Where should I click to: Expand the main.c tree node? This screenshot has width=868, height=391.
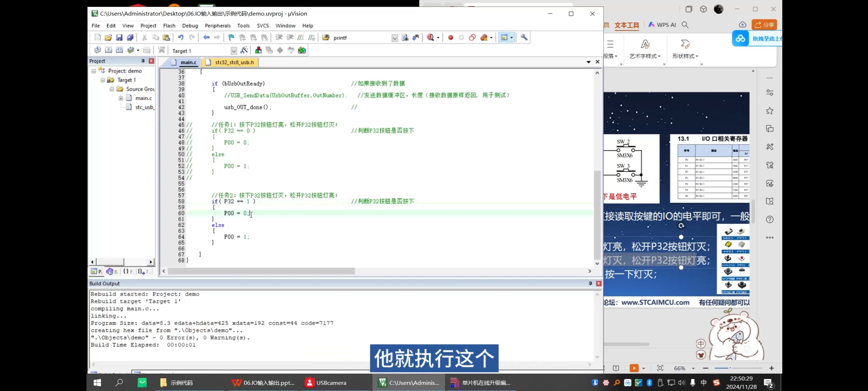click(x=121, y=98)
